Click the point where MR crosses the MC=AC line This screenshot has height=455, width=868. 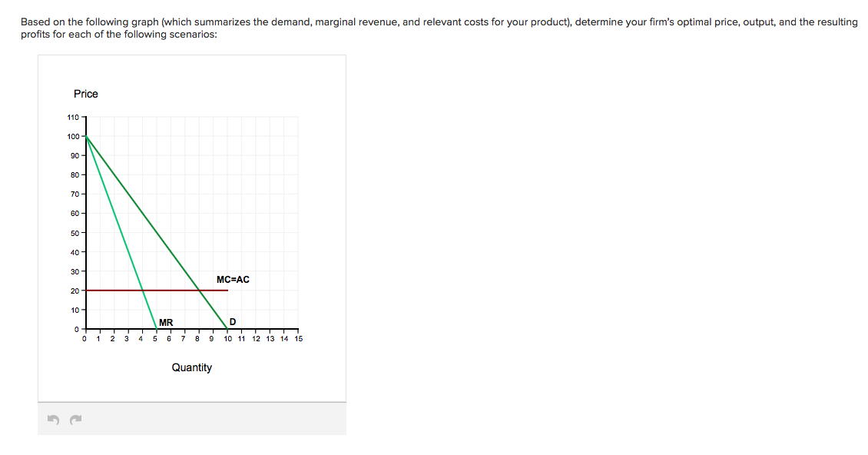(x=141, y=290)
